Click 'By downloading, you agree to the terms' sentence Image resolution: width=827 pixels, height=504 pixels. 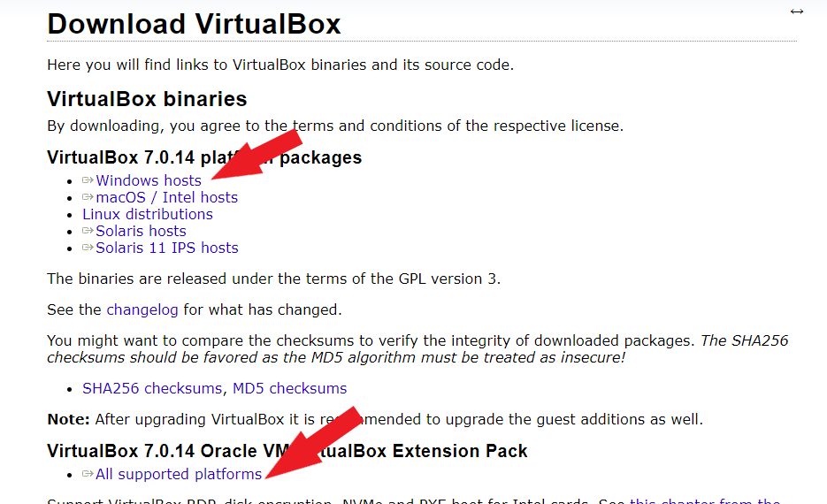(x=335, y=126)
